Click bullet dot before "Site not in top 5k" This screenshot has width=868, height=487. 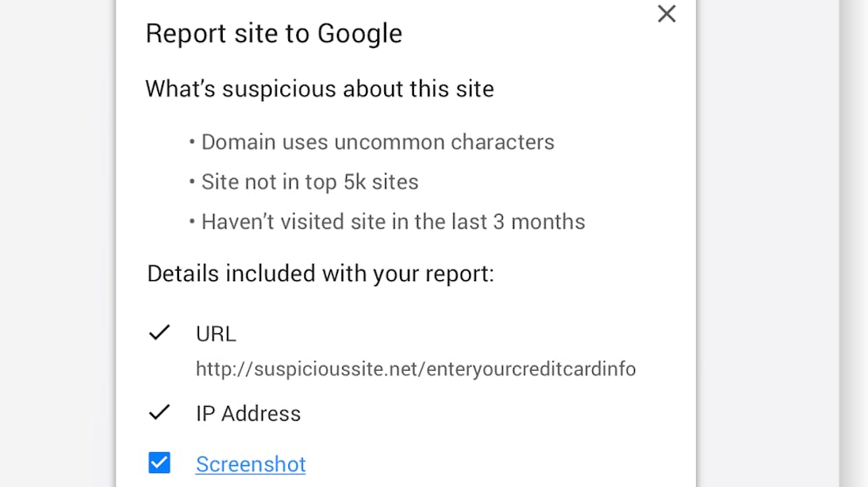click(x=192, y=182)
